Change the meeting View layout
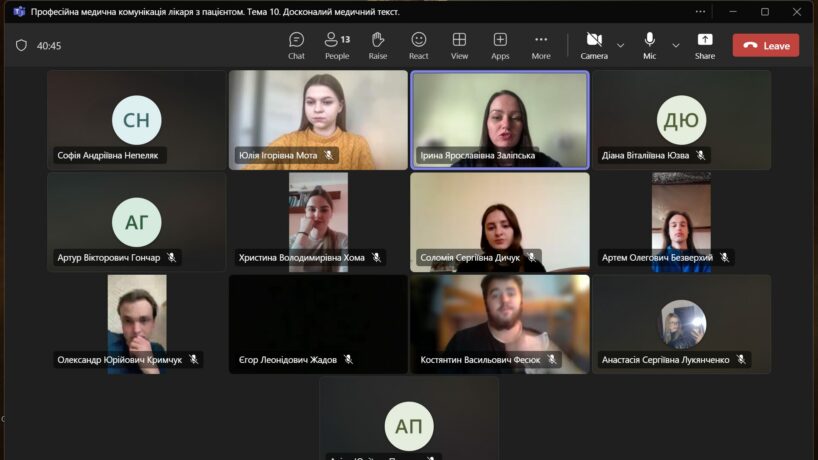 click(x=459, y=45)
